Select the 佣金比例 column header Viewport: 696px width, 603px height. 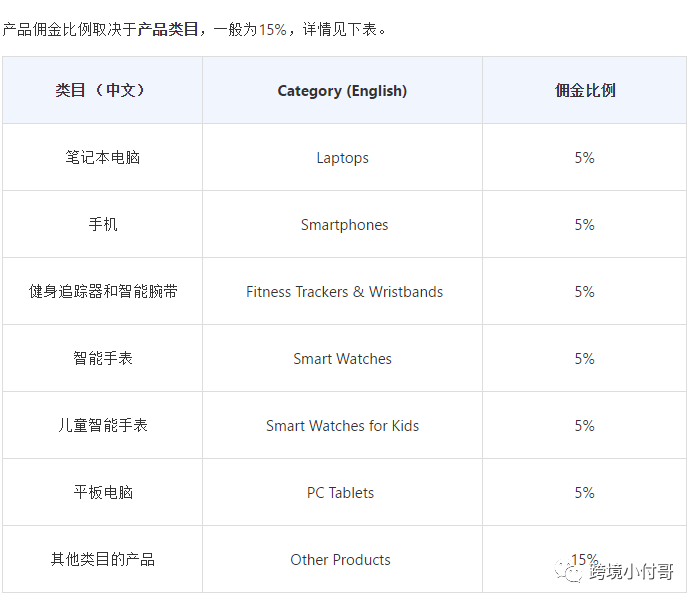(585, 90)
